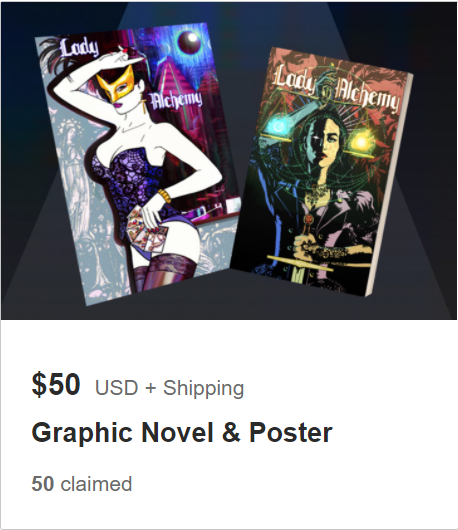
Task: Select the Graphic Novel & Poster reward title
Action: point(182,432)
